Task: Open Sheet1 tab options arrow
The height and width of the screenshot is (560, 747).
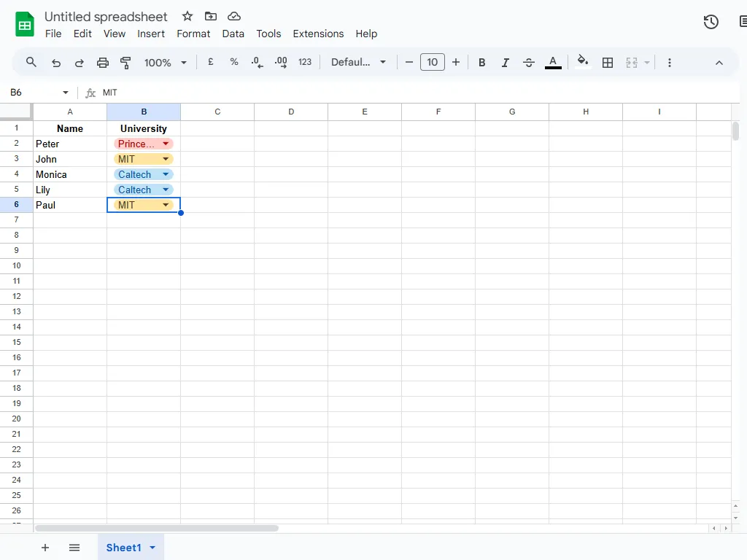Action: 152,548
